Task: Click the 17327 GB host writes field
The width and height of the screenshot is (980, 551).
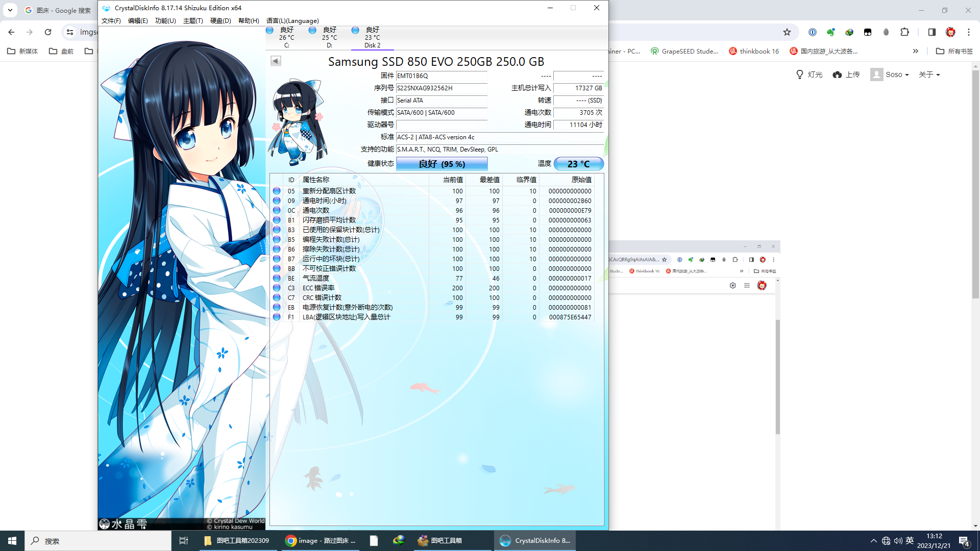Action: tap(578, 88)
